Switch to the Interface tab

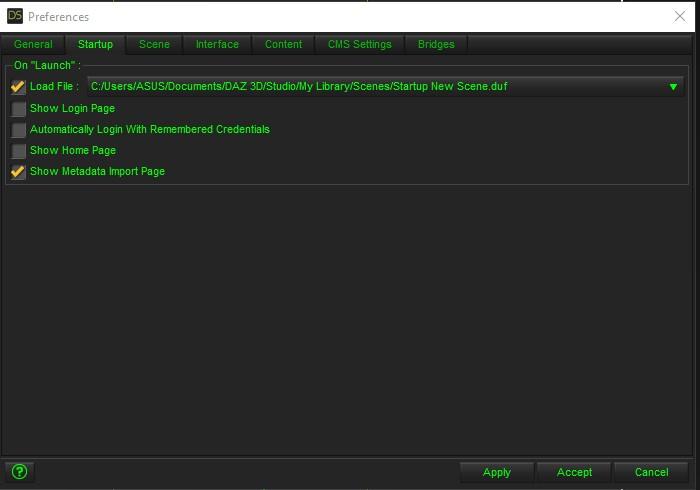[x=217, y=45]
